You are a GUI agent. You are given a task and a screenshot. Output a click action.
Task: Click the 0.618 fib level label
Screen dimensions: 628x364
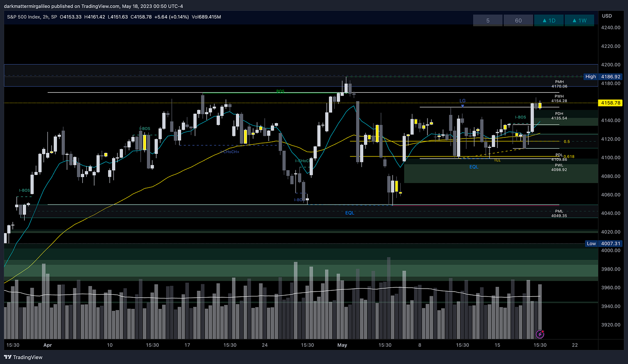point(569,156)
